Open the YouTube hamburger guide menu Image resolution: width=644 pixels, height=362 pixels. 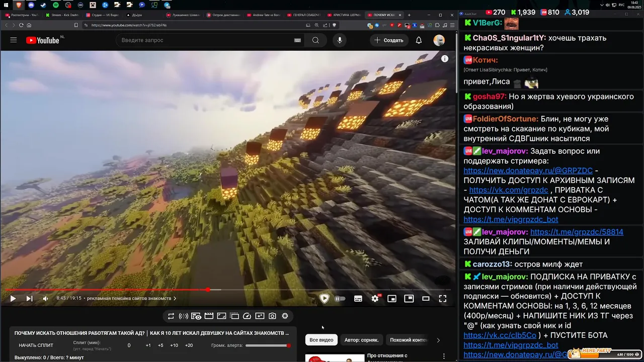[14, 40]
